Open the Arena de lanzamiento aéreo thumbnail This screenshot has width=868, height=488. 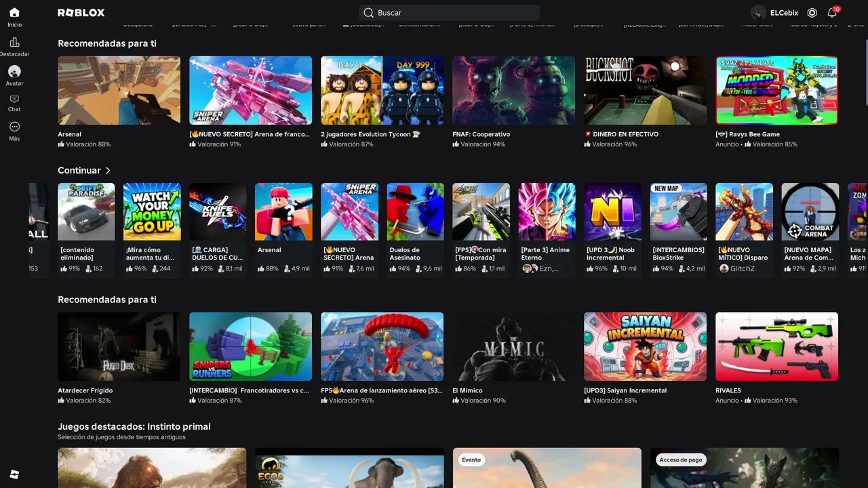[382, 346]
